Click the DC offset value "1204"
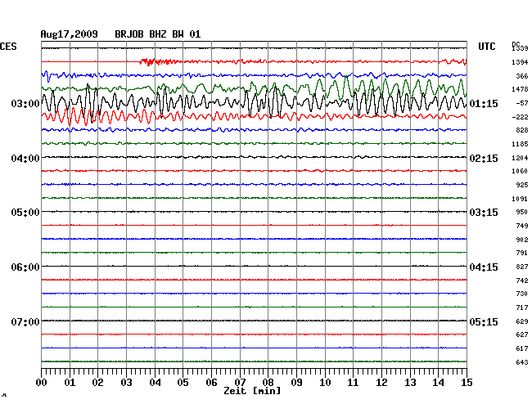 (x=520, y=158)
